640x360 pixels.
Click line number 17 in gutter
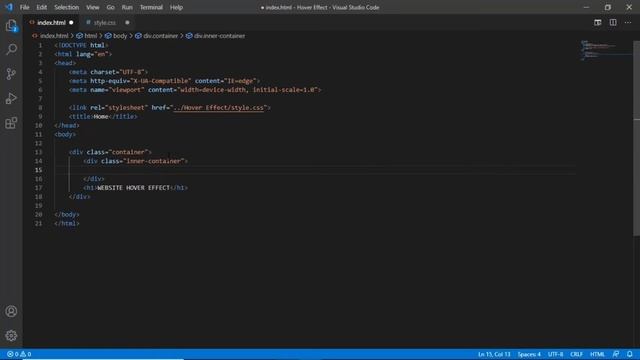(x=38, y=188)
